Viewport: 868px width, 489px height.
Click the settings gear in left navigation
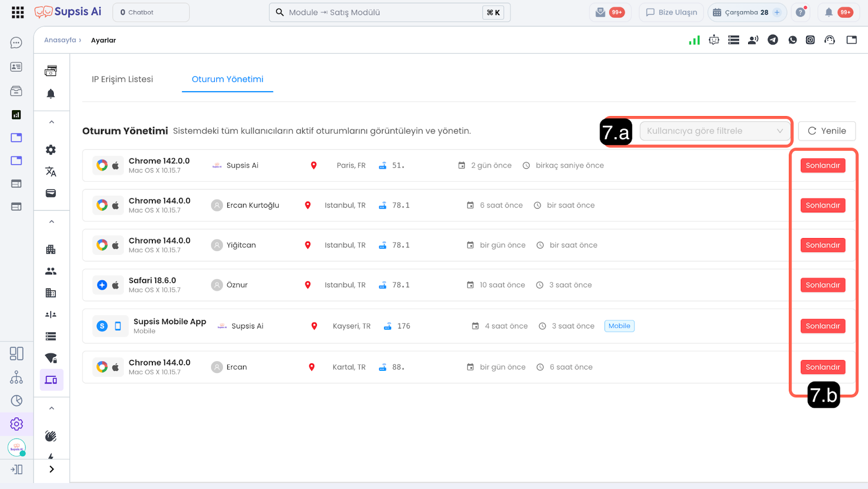coord(17,424)
